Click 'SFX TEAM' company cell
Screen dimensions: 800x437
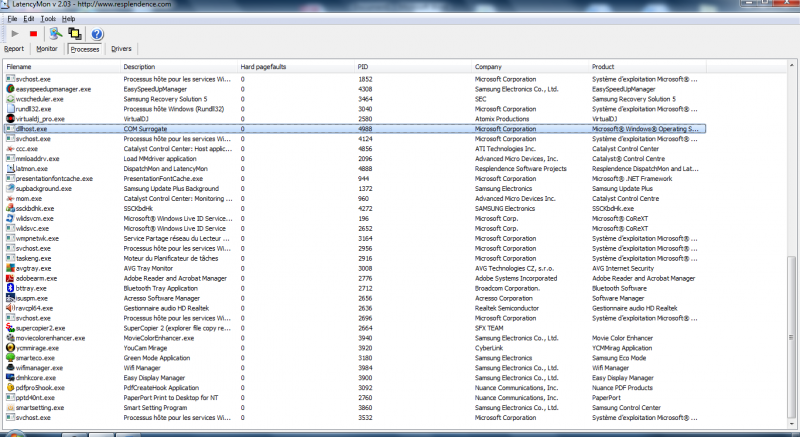(x=489, y=328)
